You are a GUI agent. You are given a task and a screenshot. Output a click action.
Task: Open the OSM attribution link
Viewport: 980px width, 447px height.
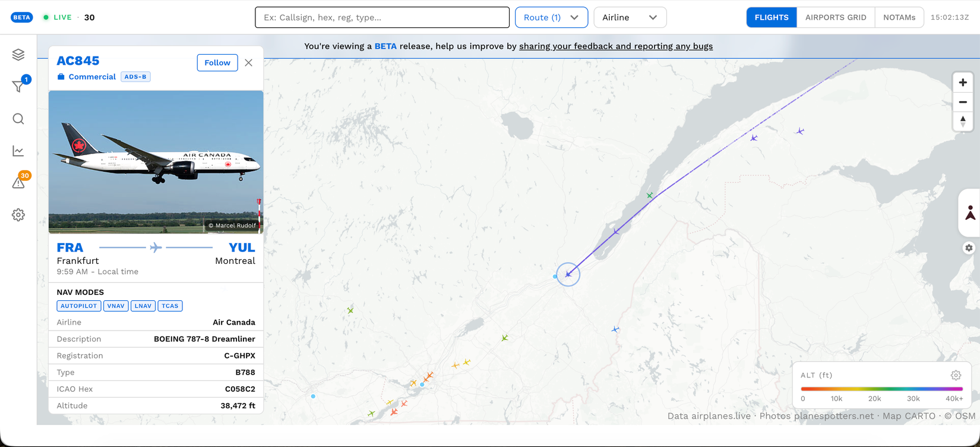tap(960, 416)
